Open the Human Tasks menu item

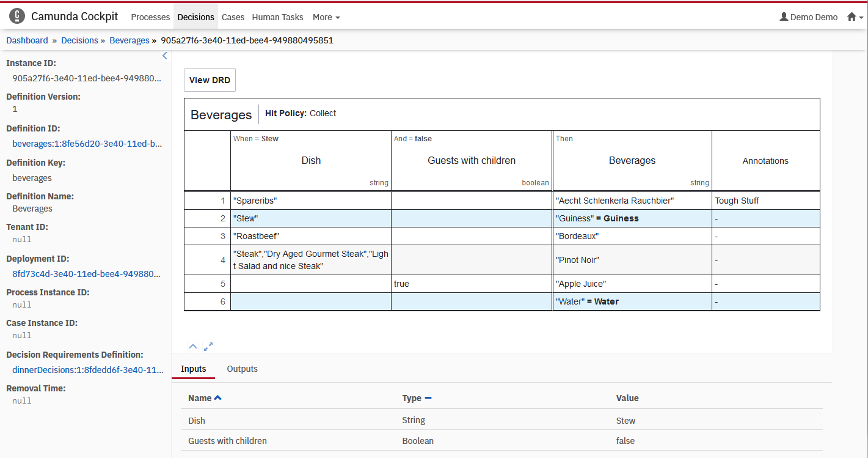[277, 17]
